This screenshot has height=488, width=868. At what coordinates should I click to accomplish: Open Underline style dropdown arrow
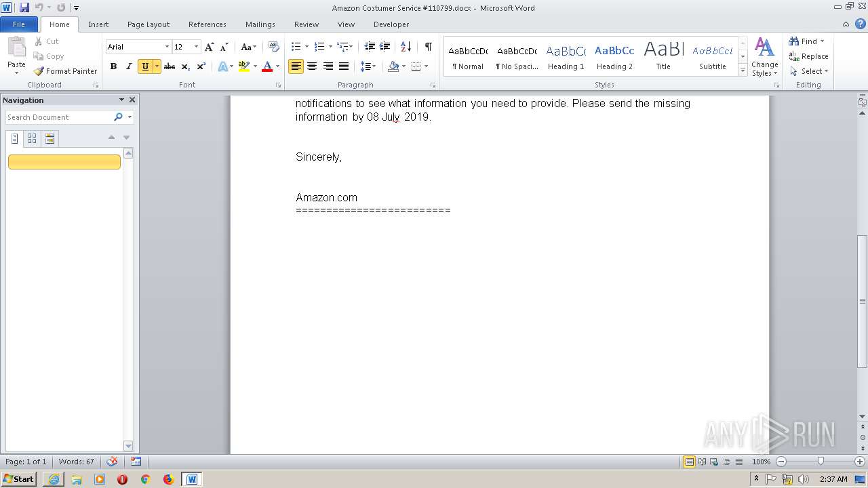tap(157, 66)
